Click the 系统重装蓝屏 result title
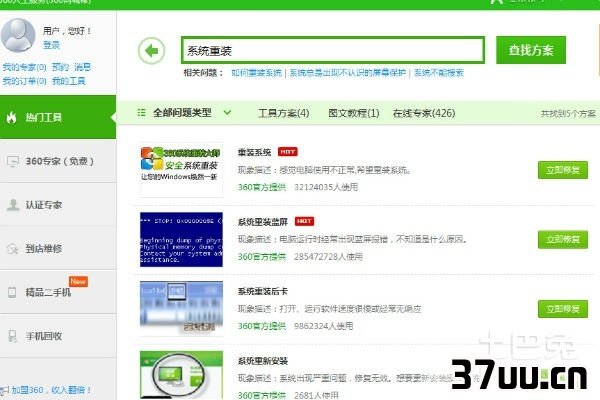 (262, 222)
